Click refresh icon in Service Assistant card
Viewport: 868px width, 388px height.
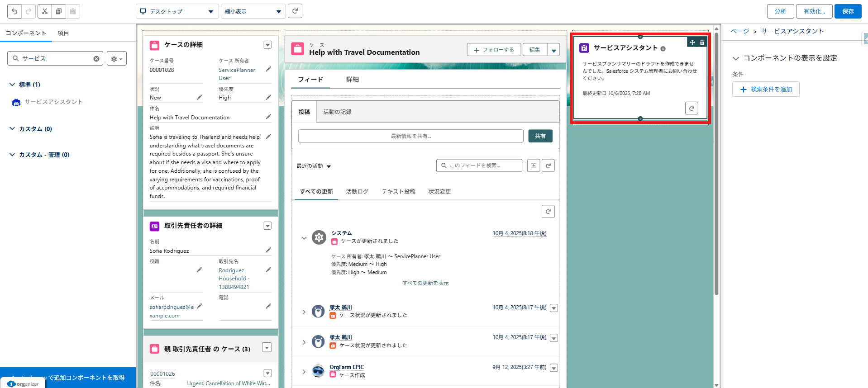click(x=691, y=109)
